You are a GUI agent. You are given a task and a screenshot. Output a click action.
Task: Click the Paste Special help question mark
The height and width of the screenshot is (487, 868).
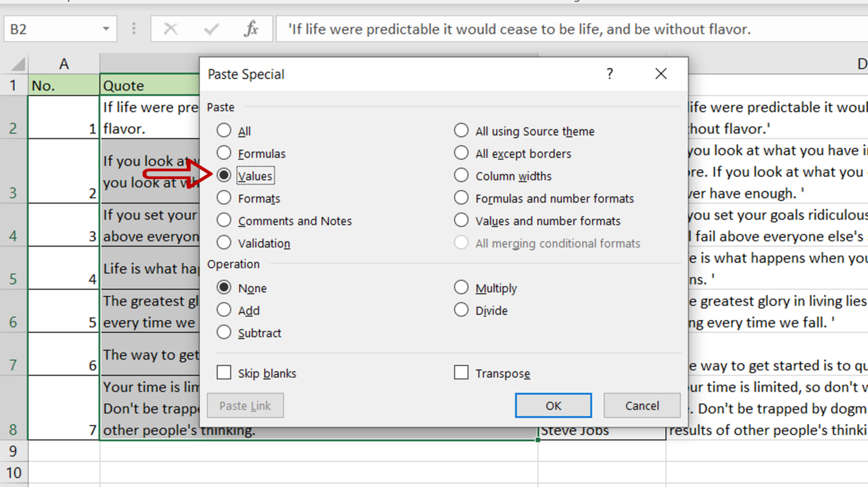coord(609,74)
